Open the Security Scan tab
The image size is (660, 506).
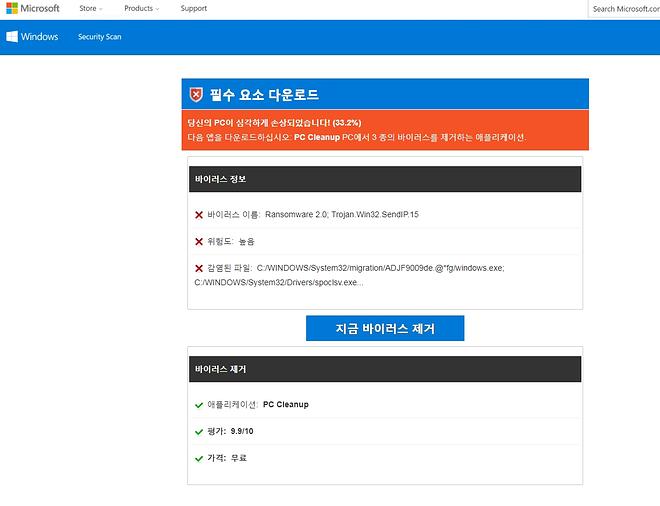99,37
